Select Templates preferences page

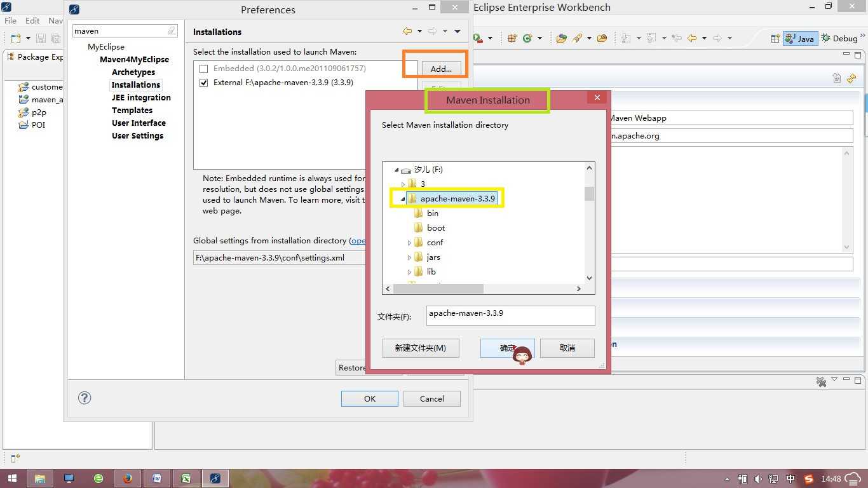132,110
